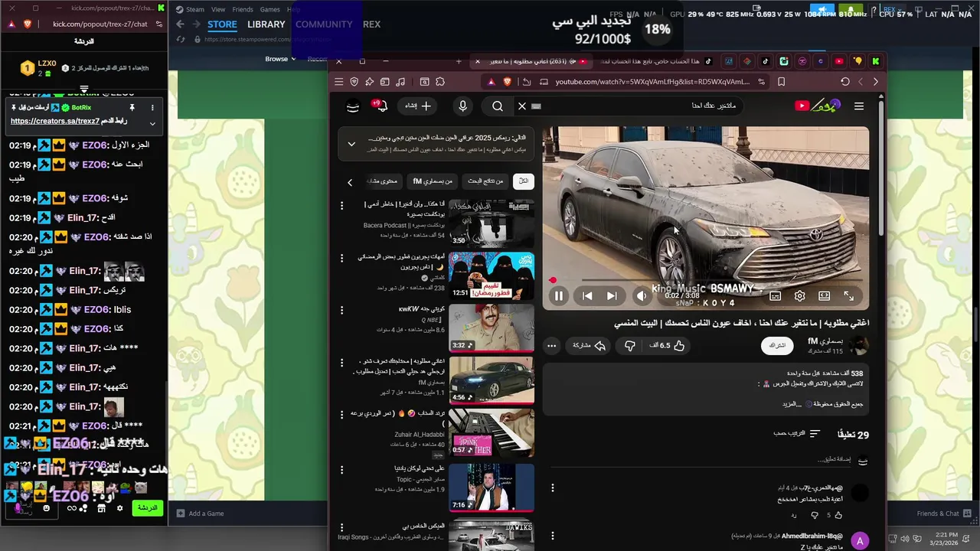The height and width of the screenshot is (551, 980).
Task: Pause the YouTube video
Action: 559,295
